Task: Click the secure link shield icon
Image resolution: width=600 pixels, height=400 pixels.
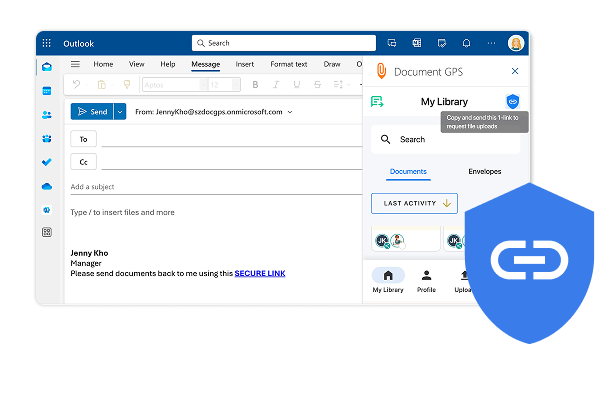Action: [x=513, y=101]
